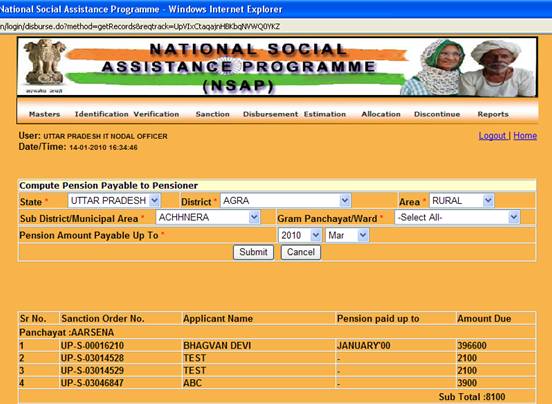Open the Estimation menu
552x404 pixels.
[x=325, y=114]
